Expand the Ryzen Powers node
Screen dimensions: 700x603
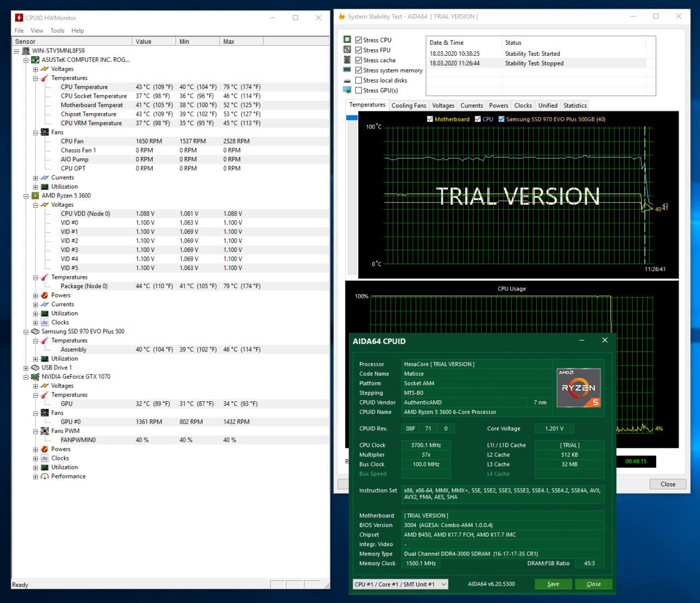(36, 296)
